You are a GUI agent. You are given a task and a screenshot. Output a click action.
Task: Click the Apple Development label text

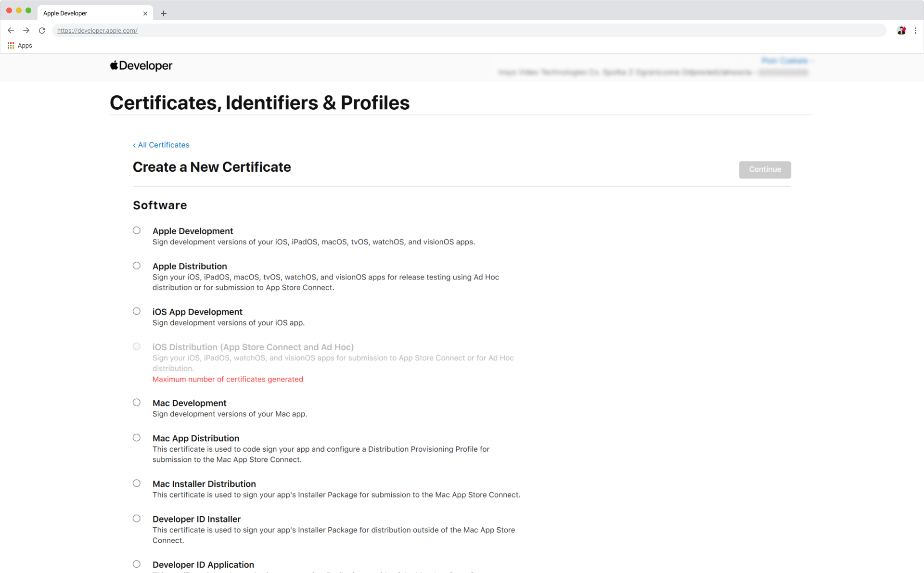click(192, 231)
